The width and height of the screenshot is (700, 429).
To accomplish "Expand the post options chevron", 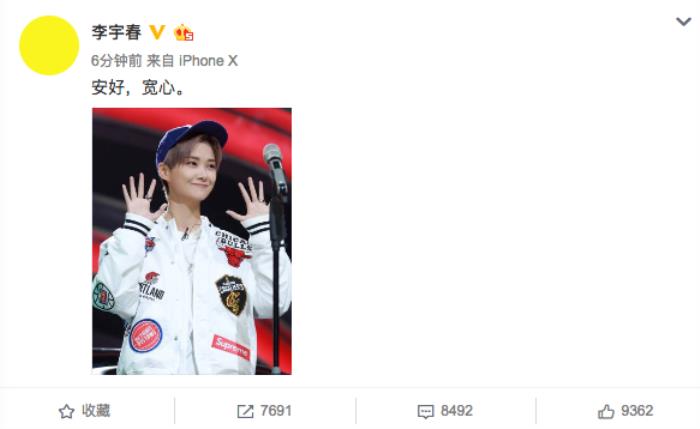I will click(x=683, y=21).
